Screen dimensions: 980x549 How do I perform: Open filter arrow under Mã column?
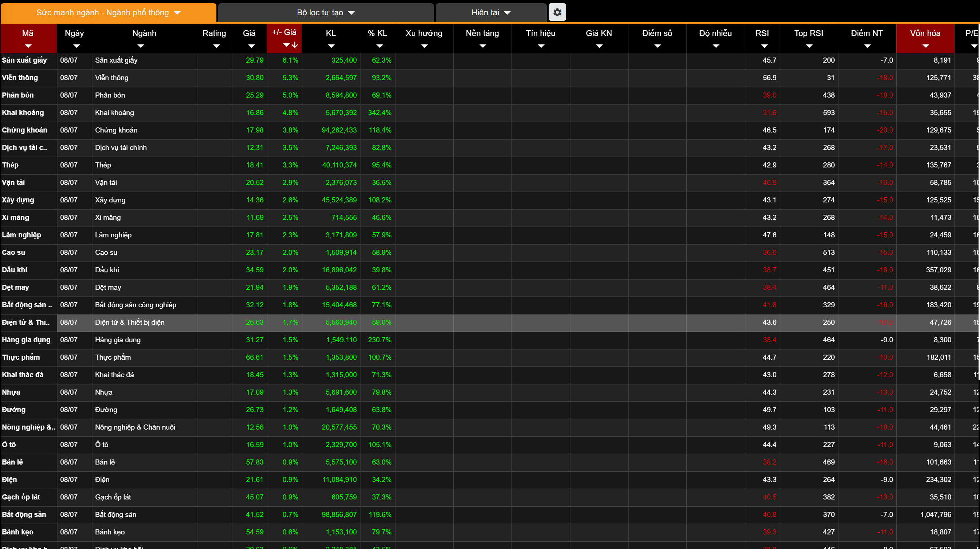point(28,46)
